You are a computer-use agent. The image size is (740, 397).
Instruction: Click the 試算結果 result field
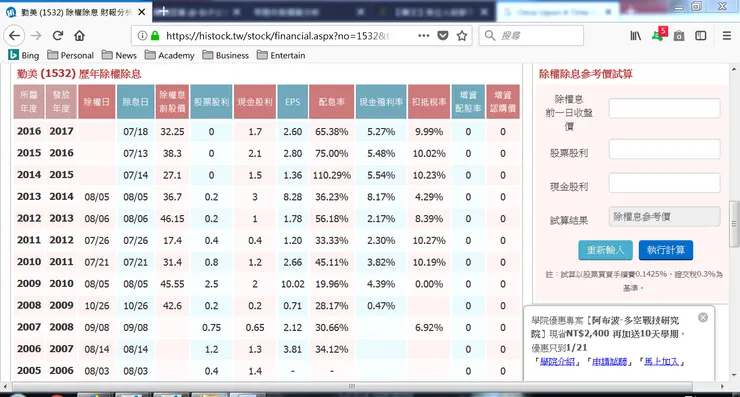tap(664, 217)
